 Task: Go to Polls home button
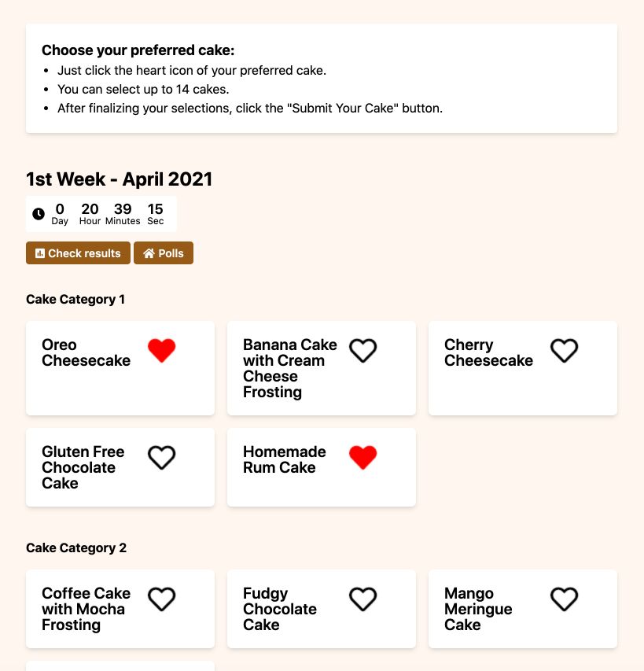164,253
